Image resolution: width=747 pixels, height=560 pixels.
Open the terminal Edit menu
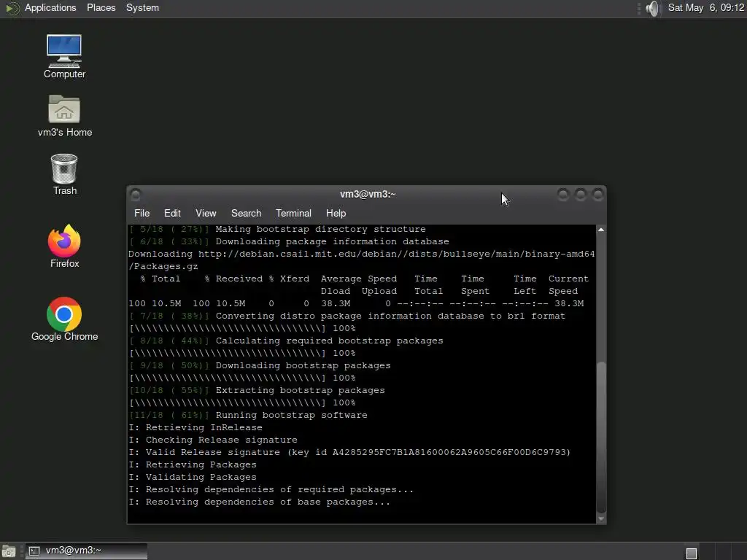tap(172, 214)
